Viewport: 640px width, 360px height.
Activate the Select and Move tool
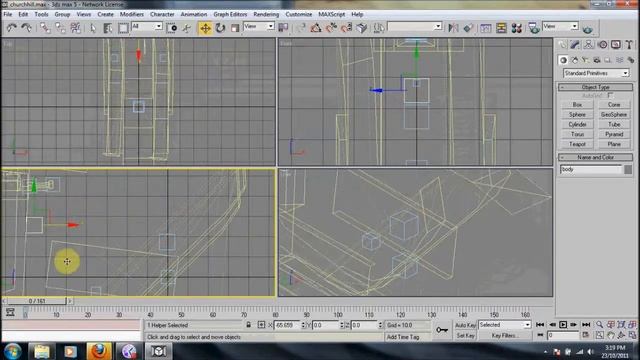205,28
